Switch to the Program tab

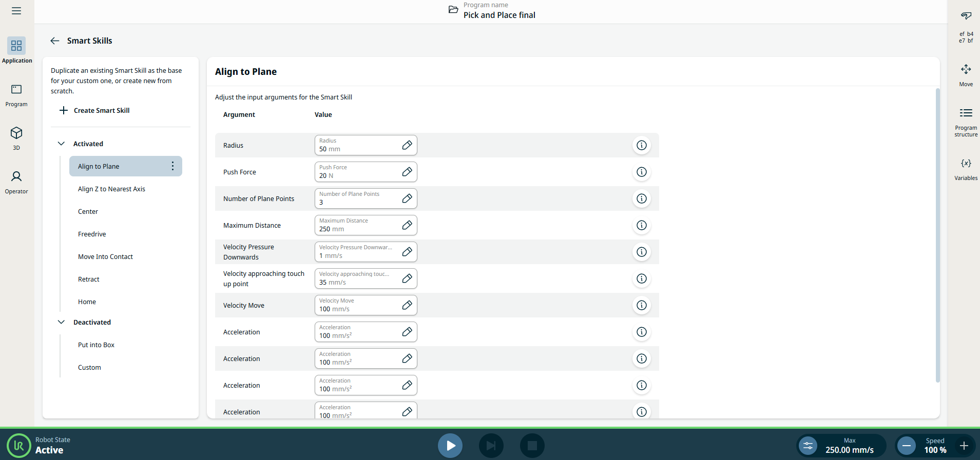pyautogui.click(x=16, y=95)
